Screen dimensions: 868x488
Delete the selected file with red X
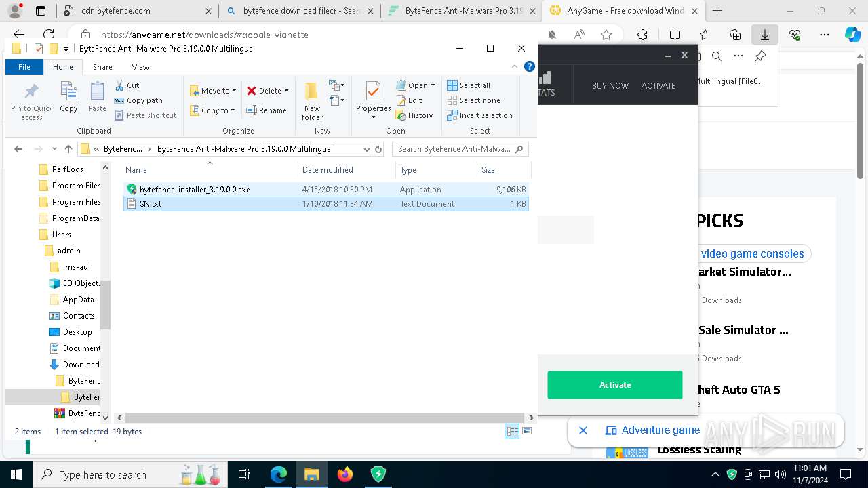point(264,91)
